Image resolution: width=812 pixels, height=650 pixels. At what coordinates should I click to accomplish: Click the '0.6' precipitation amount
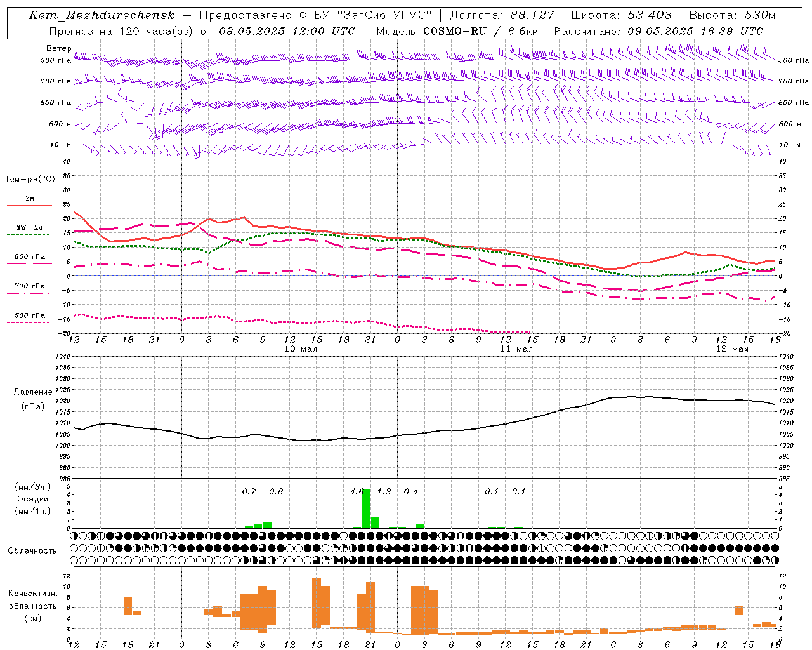click(276, 492)
